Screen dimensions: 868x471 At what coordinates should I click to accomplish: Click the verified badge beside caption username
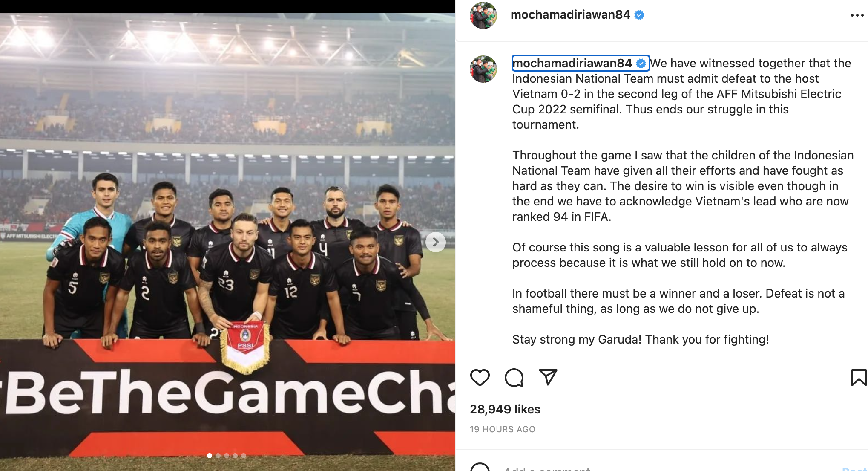coord(641,64)
